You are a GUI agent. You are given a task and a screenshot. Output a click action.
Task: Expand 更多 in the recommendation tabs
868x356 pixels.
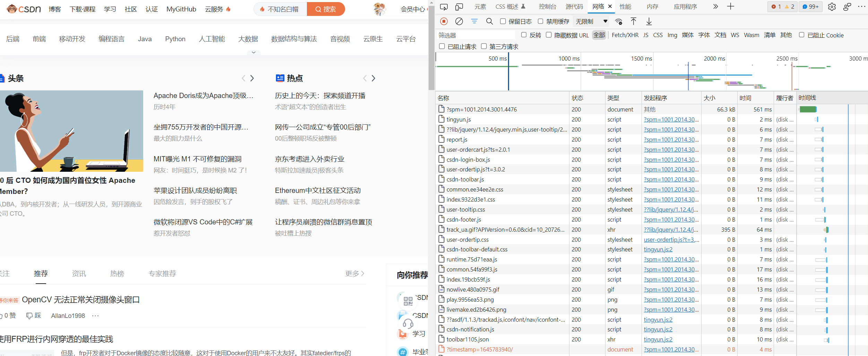coord(354,274)
